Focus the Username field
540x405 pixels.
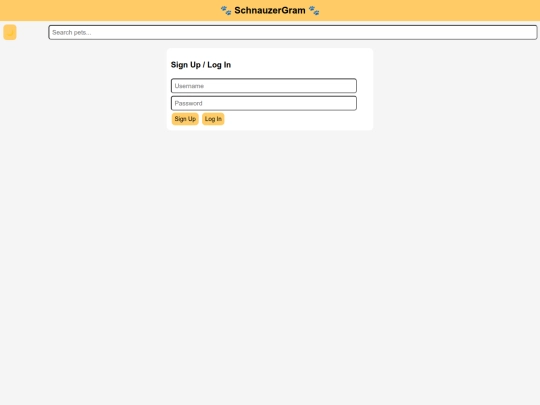coord(264,86)
